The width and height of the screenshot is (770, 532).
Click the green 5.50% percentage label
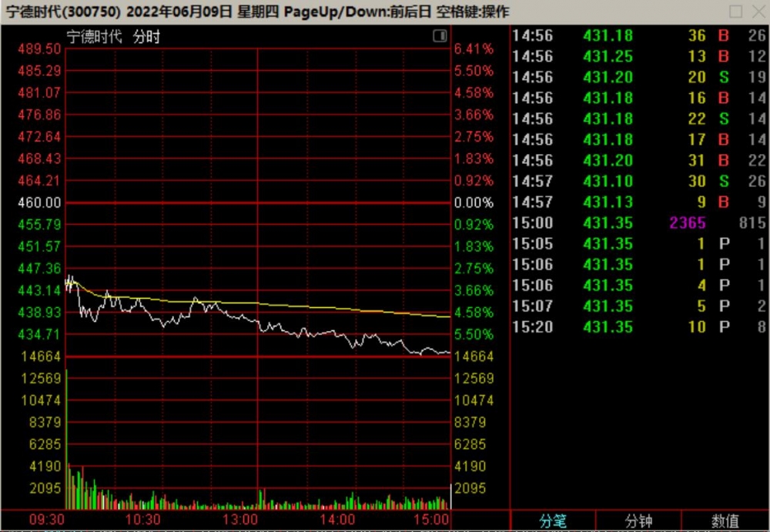[474, 335]
